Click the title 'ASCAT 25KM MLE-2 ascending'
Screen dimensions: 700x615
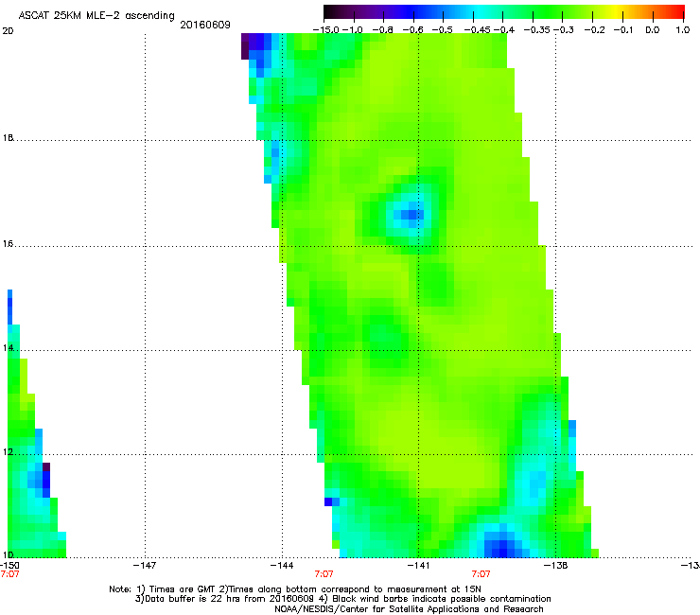point(96,15)
